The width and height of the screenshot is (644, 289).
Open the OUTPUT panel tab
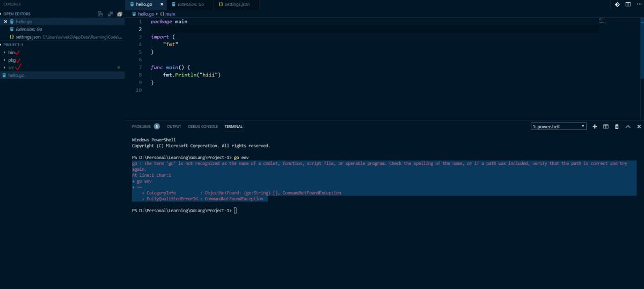[174, 126]
